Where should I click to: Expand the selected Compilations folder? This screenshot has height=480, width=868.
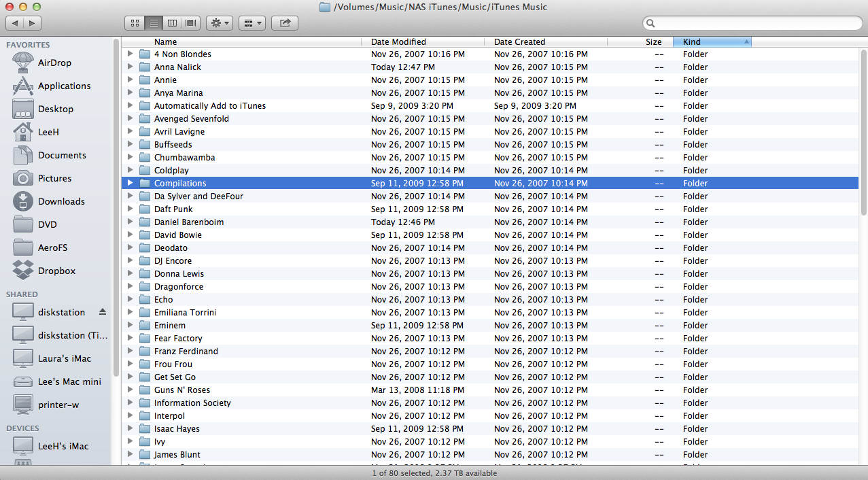pos(130,184)
